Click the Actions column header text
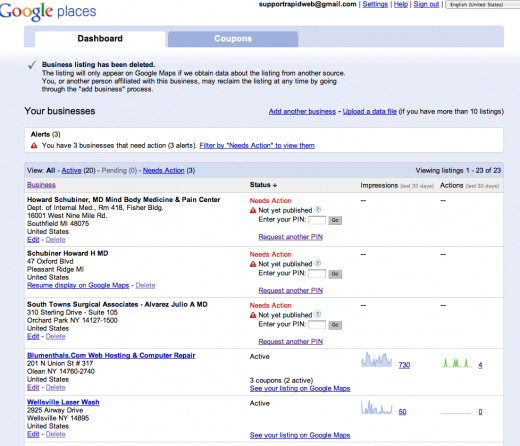 (452, 185)
